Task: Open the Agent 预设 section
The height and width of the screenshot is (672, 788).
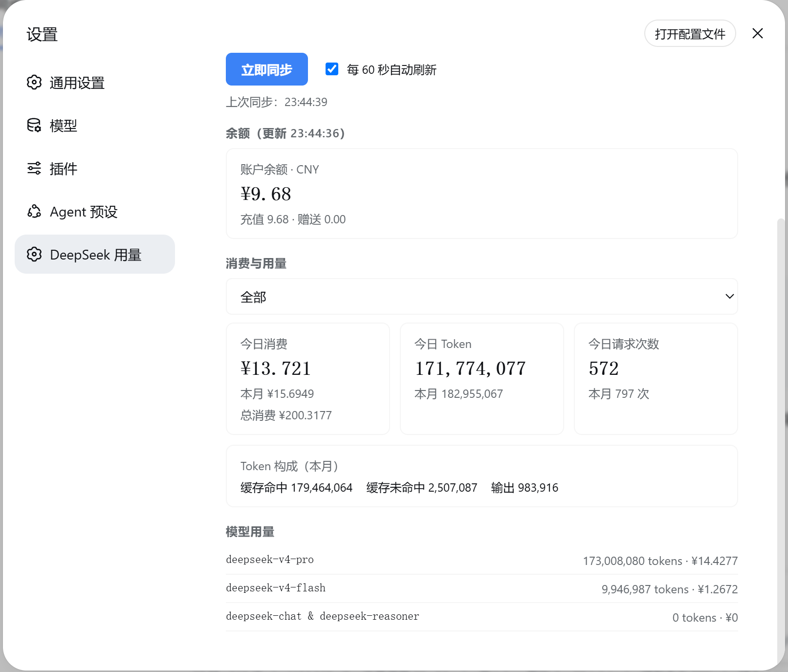Action: tap(95, 212)
